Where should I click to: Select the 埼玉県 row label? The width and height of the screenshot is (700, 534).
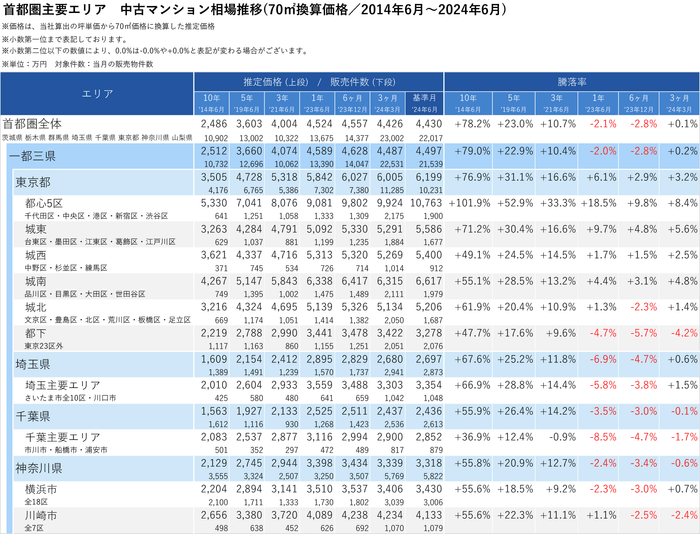(x=33, y=364)
